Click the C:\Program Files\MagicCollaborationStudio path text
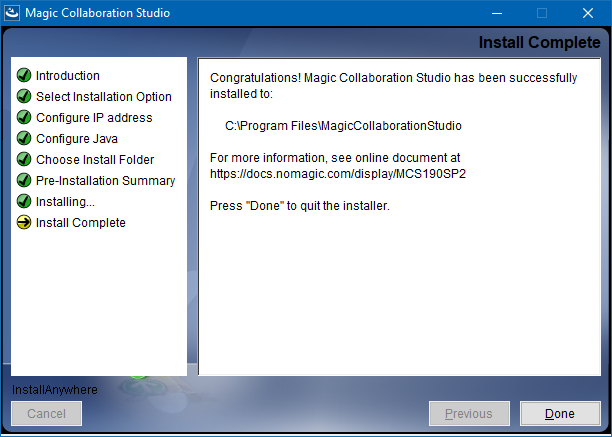Viewport: 612px width, 437px height. pos(343,126)
